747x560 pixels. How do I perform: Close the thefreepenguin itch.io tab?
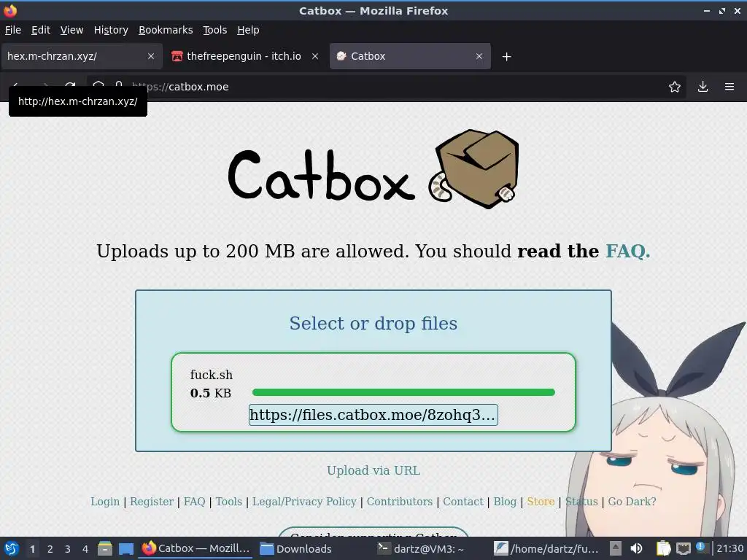(x=315, y=56)
